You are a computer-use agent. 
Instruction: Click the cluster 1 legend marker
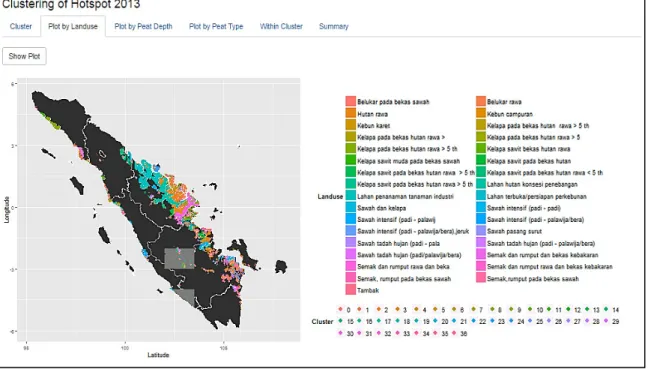click(x=359, y=309)
